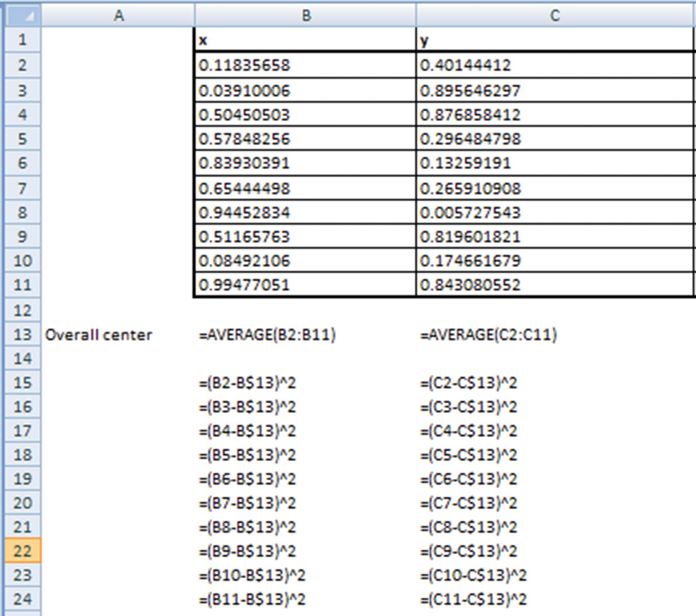Viewport: 696px width, 616px height.
Task: Select formula cell =(B2-B$13)^2
Action: 305,382
